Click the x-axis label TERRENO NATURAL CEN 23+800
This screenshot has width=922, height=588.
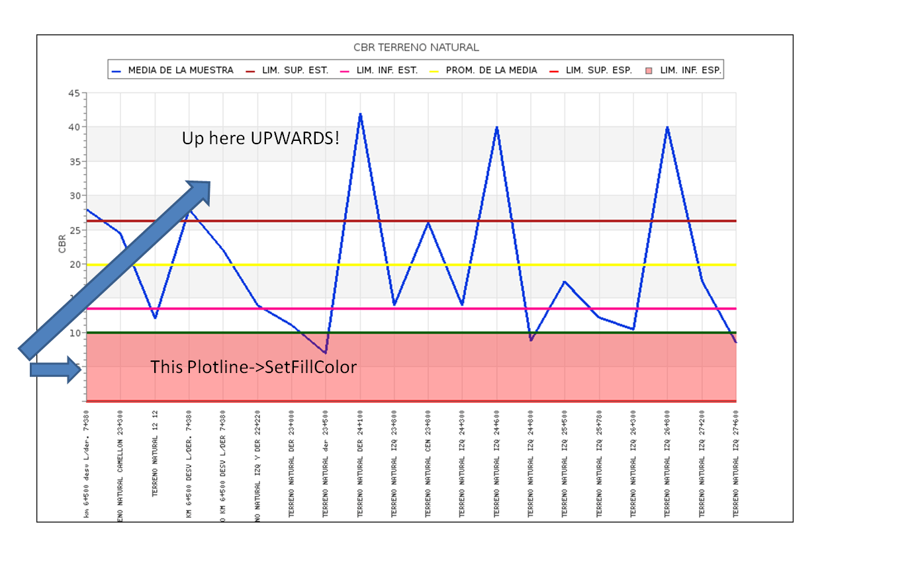(x=428, y=464)
